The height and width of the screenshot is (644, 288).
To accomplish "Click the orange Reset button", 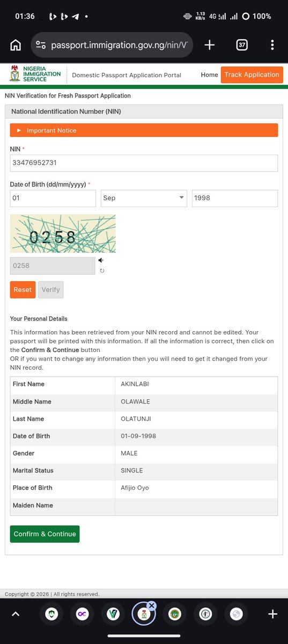I will click(23, 290).
